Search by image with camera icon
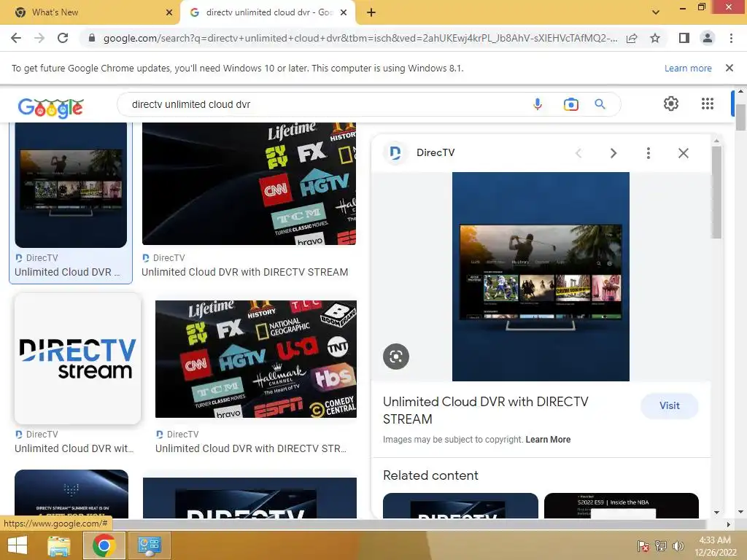The image size is (747, 560). (x=570, y=104)
